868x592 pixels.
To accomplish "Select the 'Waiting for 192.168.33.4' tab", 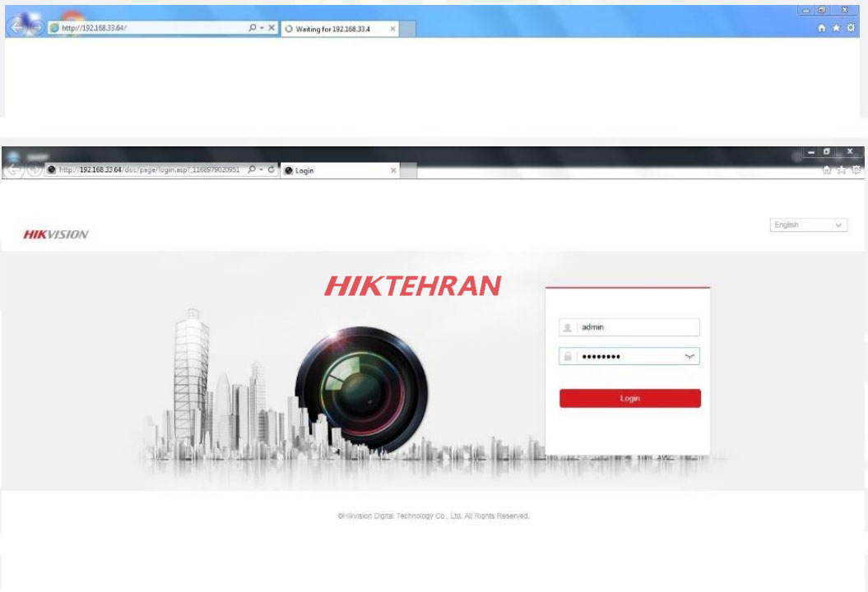I will point(339,29).
